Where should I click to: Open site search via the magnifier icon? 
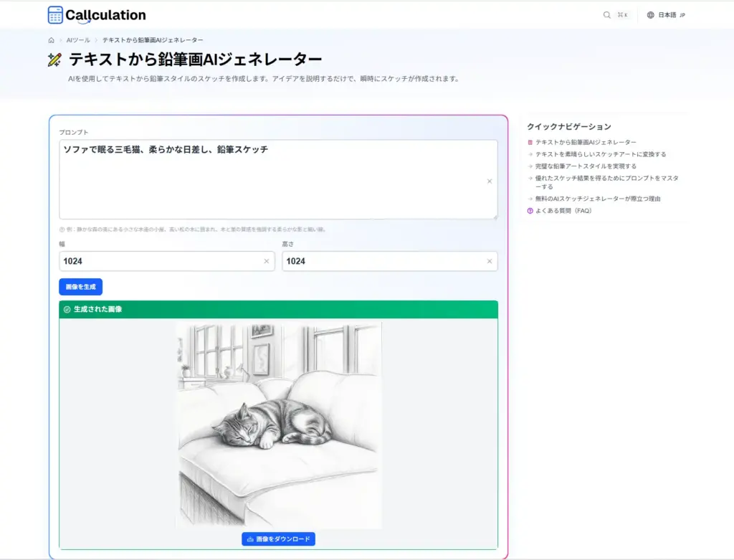[x=607, y=14]
